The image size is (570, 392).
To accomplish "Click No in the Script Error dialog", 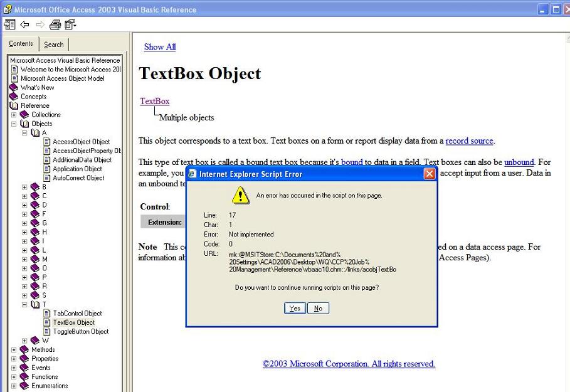I will [x=318, y=309].
